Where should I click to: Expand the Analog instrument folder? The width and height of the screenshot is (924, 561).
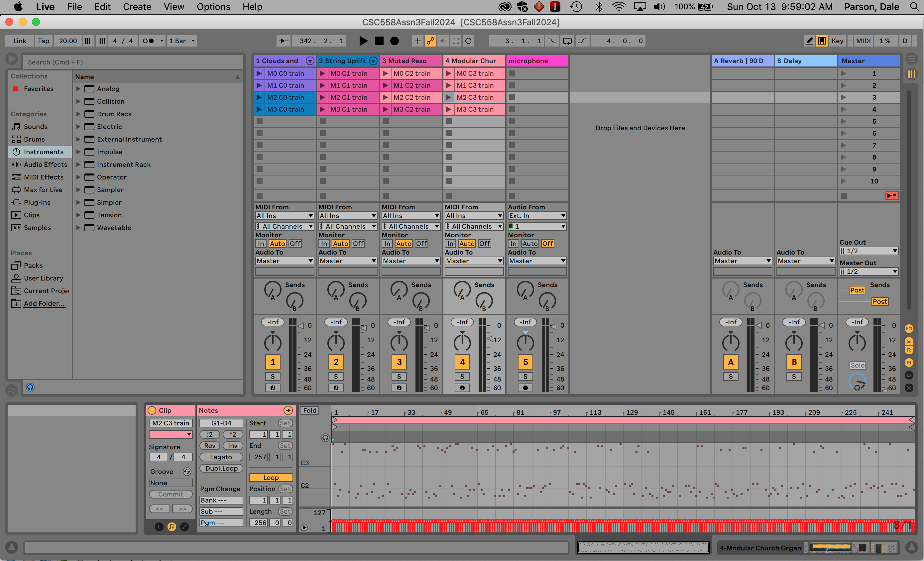[78, 89]
